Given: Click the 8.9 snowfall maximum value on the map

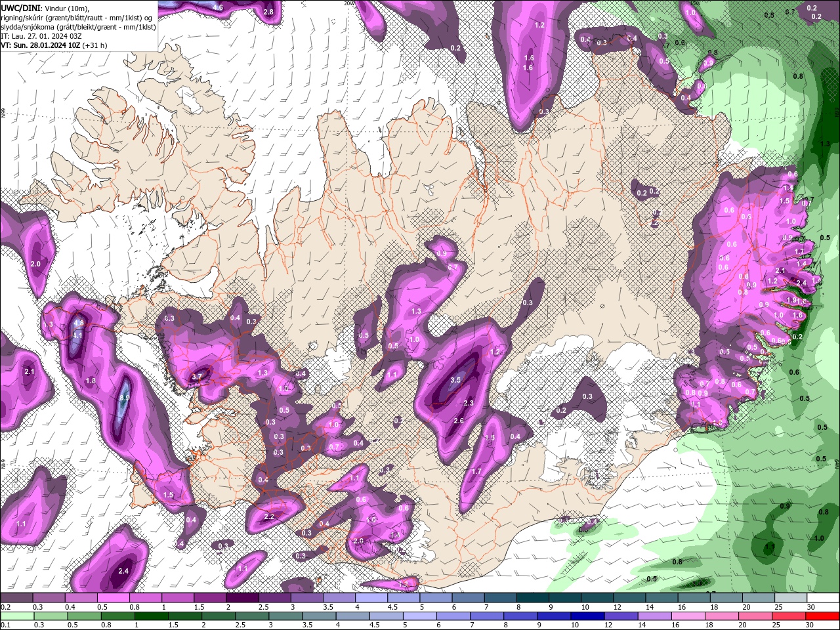Looking at the screenshot, I should (125, 398).
